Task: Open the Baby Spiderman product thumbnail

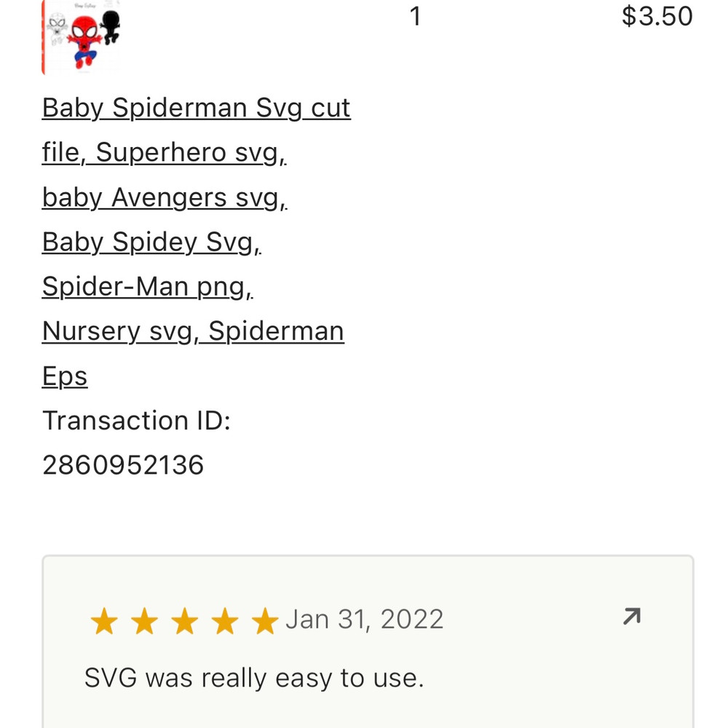Action: pos(82,36)
